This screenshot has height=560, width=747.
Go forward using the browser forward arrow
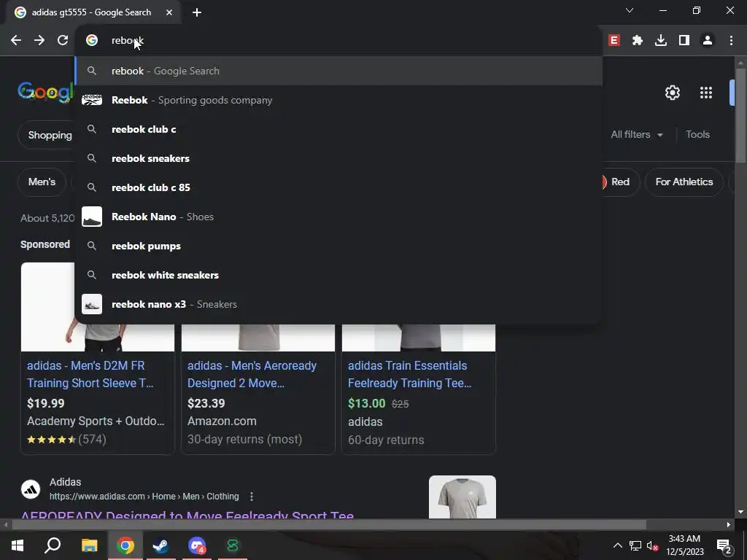point(39,41)
